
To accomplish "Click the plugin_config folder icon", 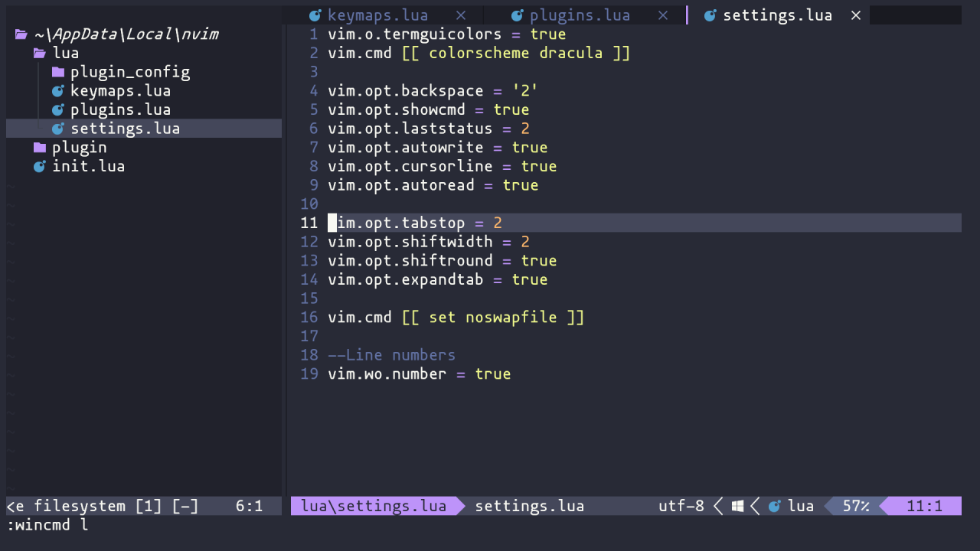I will pos(57,71).
